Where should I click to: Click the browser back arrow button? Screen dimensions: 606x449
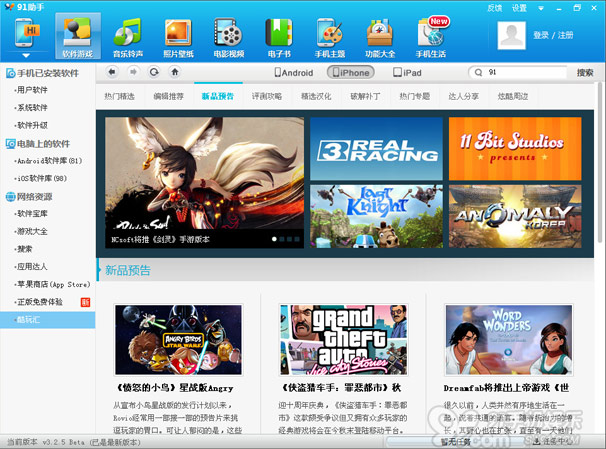(113, 72)
